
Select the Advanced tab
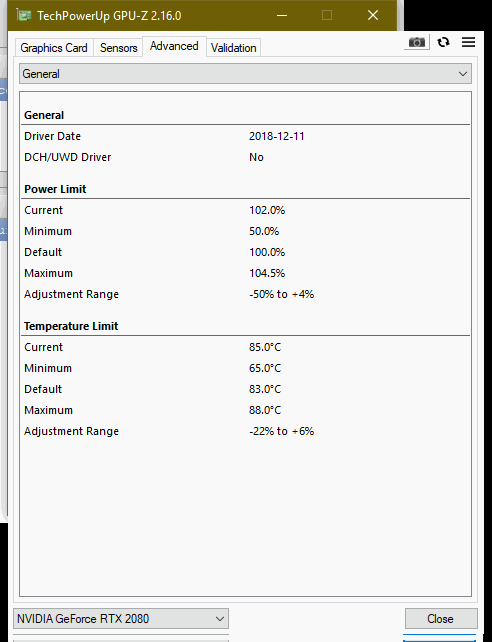(174, 46)
